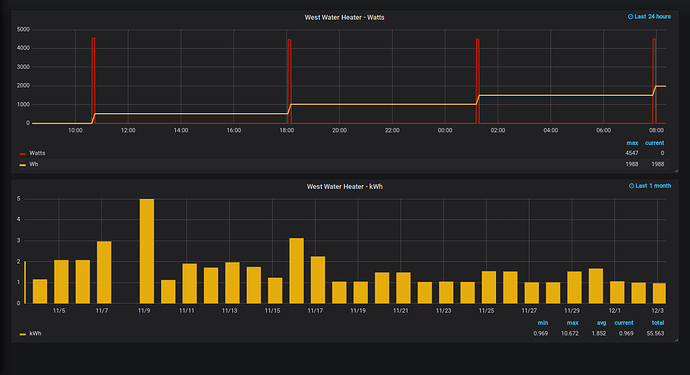Click the Last 1 month time override label
The image size is (690, 375).
(x=653, y=186)
